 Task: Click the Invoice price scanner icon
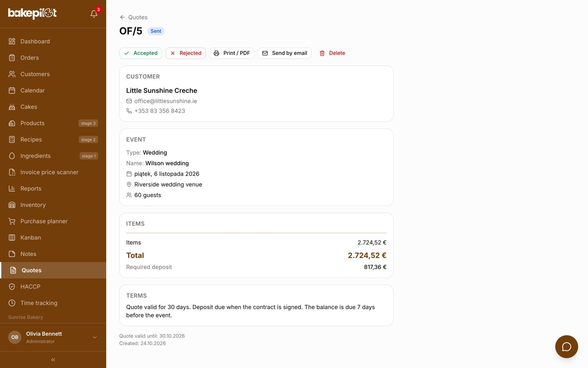click(12, 172)
